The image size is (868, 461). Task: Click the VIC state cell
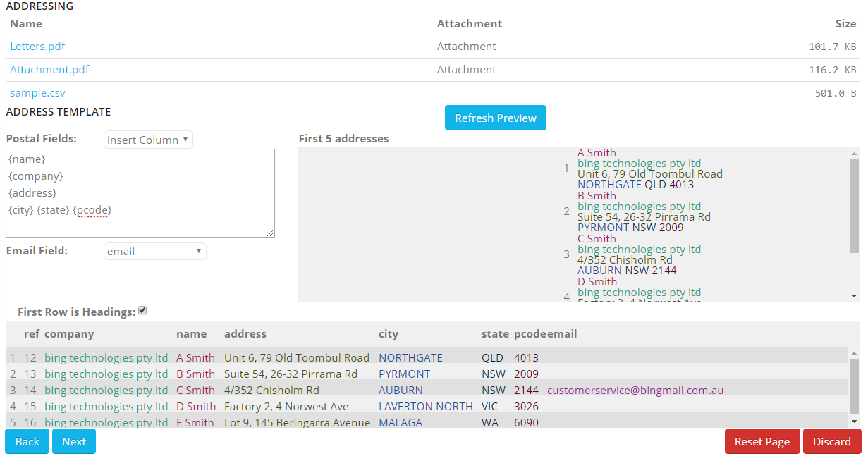point(490,407)
